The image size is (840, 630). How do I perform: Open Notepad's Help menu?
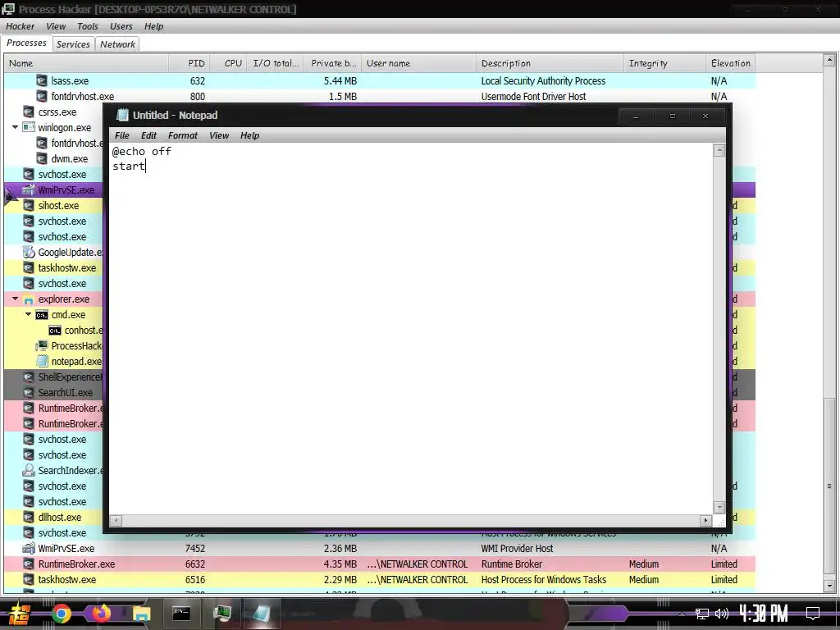click(249, 135)
